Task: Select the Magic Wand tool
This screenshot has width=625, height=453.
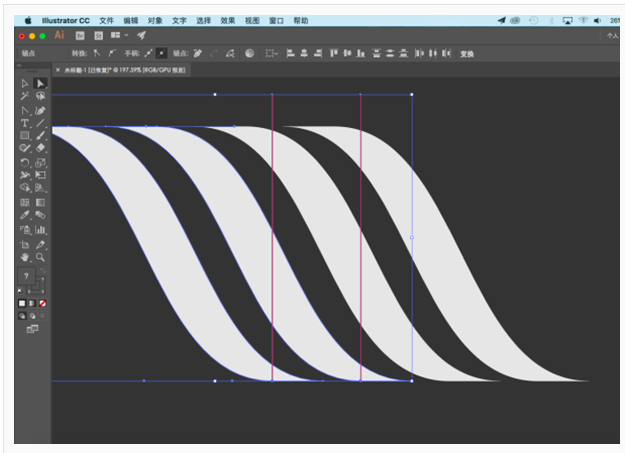Action: pyautogui.click(x=25, y=96)
